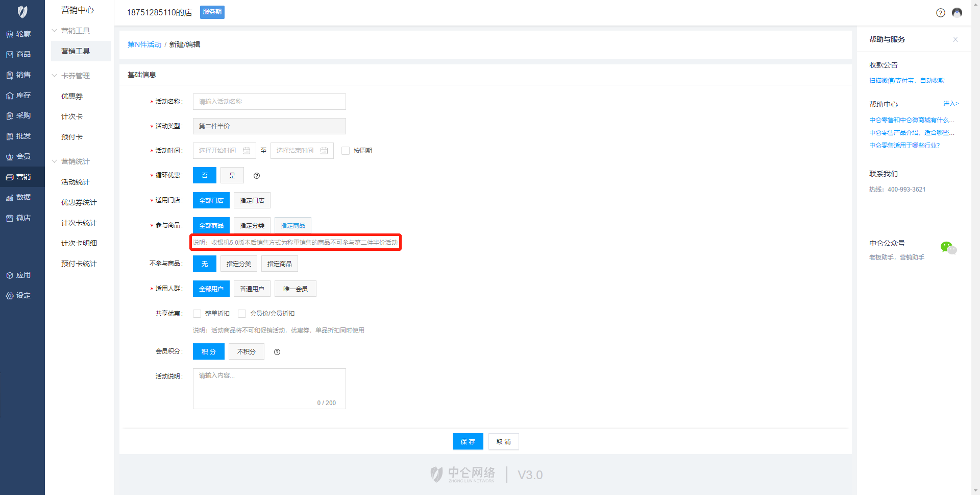Check the 整单折扣 option
The height and width of the screenshot is (495, 980).
[197, 314]
